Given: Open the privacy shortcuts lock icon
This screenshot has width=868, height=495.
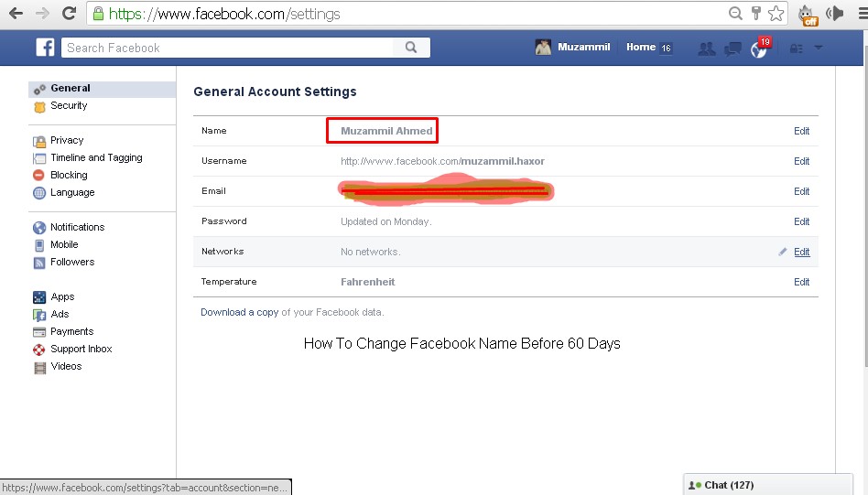Looking at the screenshot, I should pyautogui.click(x=796, y=48).
